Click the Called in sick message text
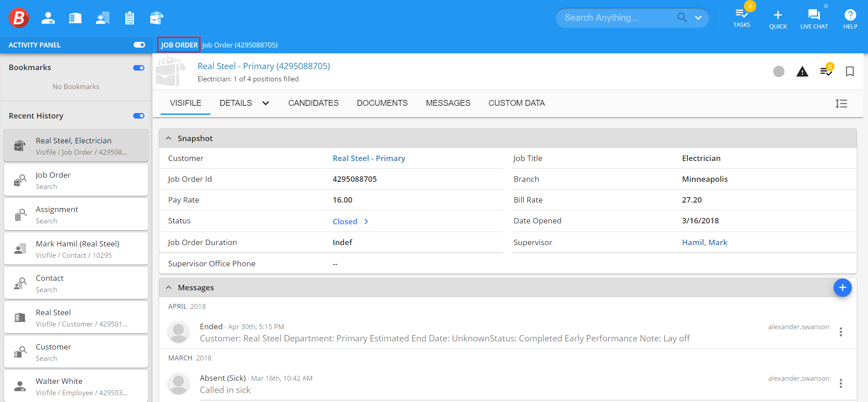868x402 pixels. click(225, 390)
